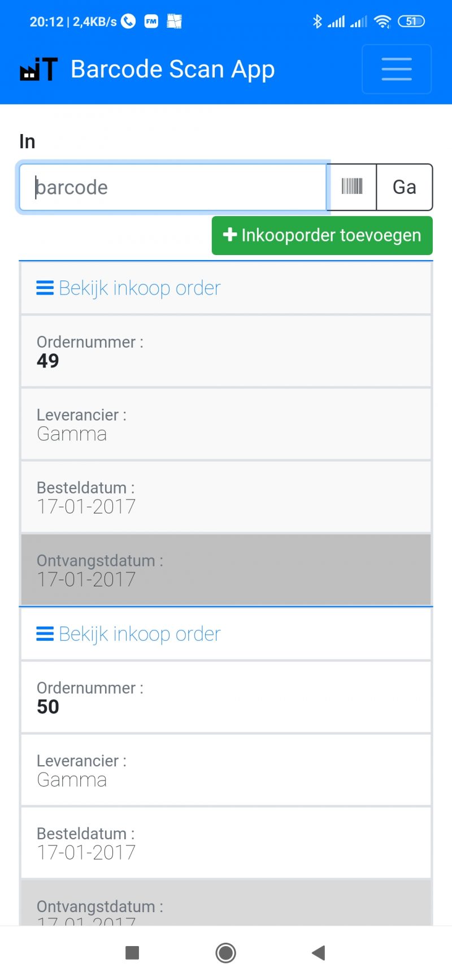Tap the plus icon on the green toevoegen button
The height and width of the screenshot is (980, 452).
(x=229, y=235)
